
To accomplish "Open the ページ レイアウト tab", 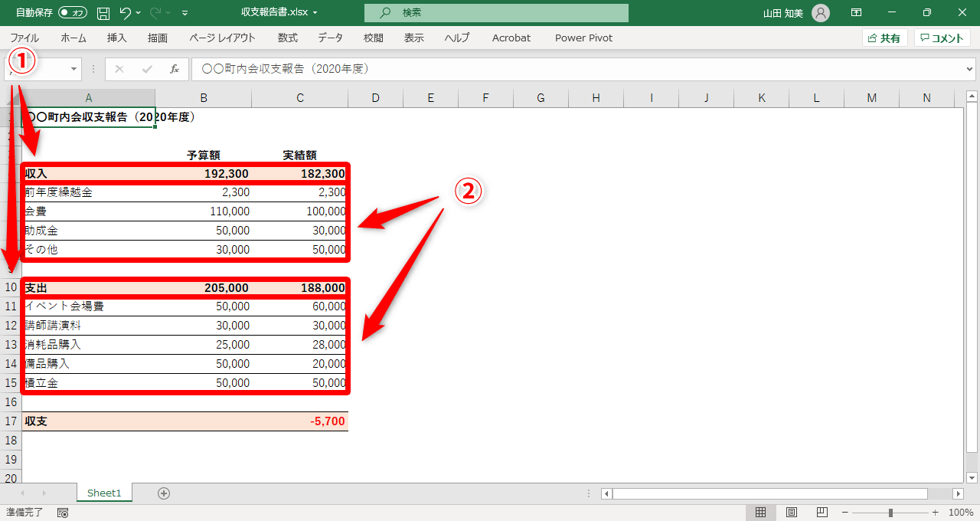I will pyautogui.click(x=222, y=38).
